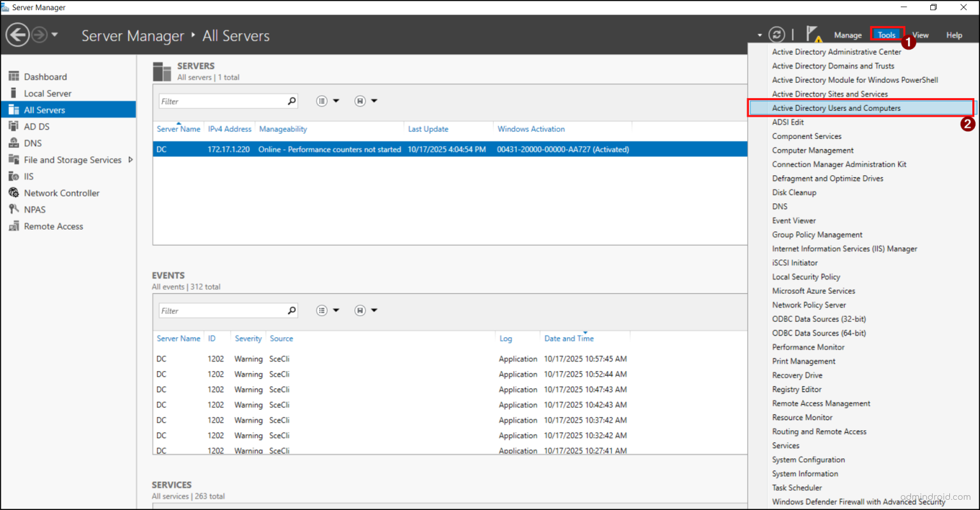Open the Manage menu
The image size is (980, 510).
click(x=848, y=35)
